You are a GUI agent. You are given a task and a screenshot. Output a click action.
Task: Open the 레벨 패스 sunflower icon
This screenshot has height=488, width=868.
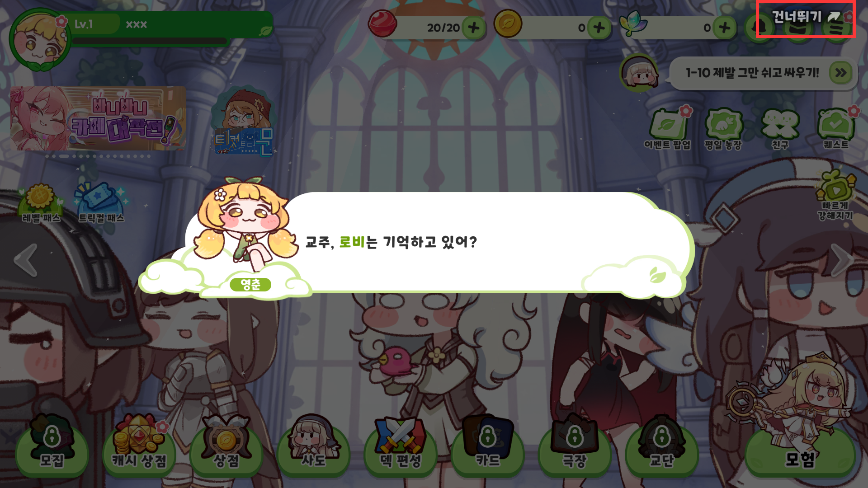41,203
